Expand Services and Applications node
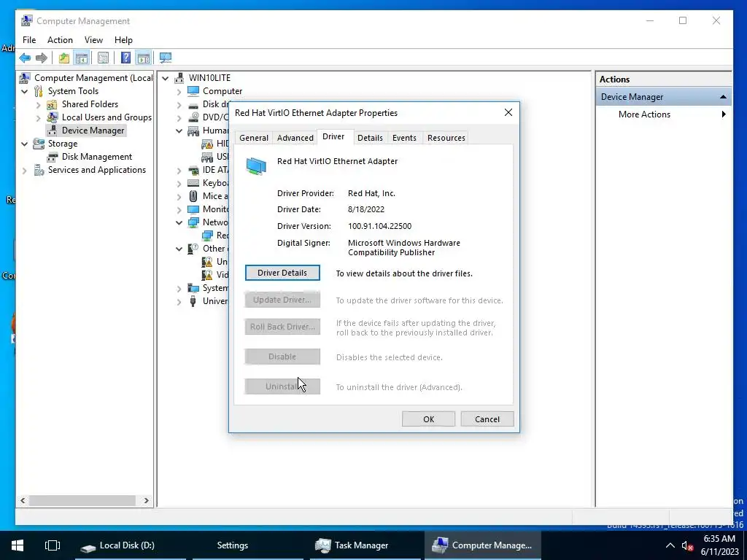Image resolution: width=747 pixels, height=560 pixels. pos(25,170)
